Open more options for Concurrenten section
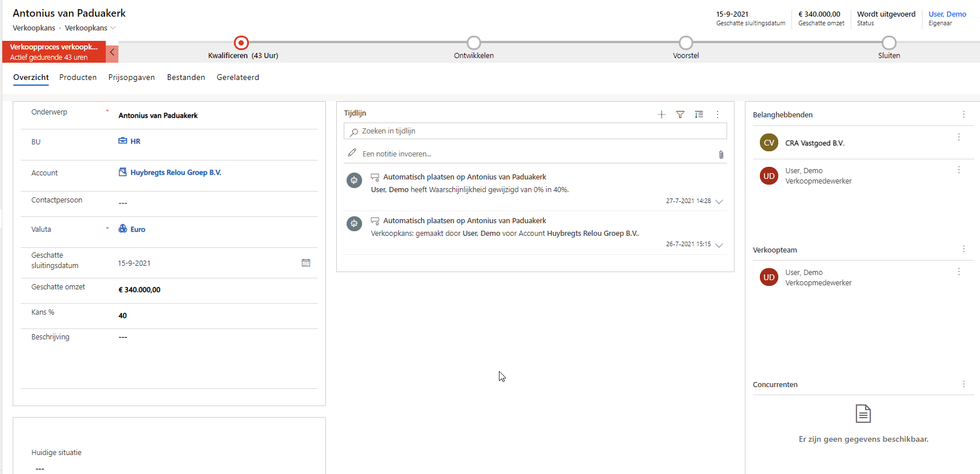 click(x=964, y=384)
